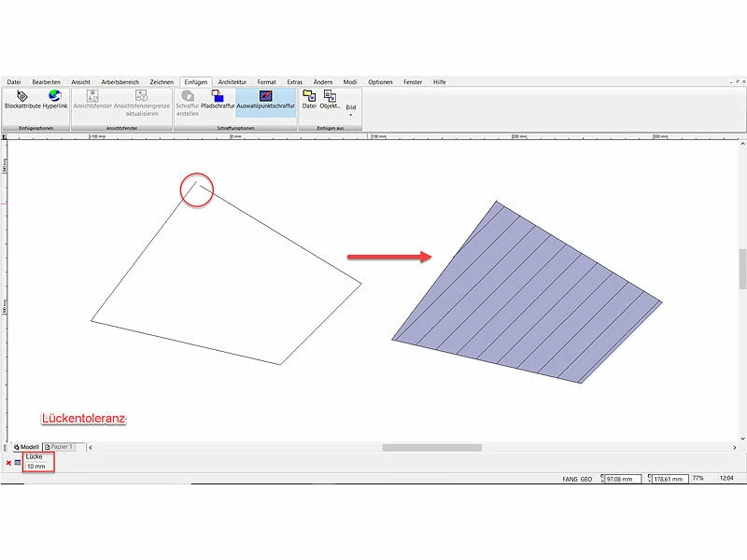Click the horizontal scrollbar thumb
Viewport: 747px width, 560px height.
431,447
